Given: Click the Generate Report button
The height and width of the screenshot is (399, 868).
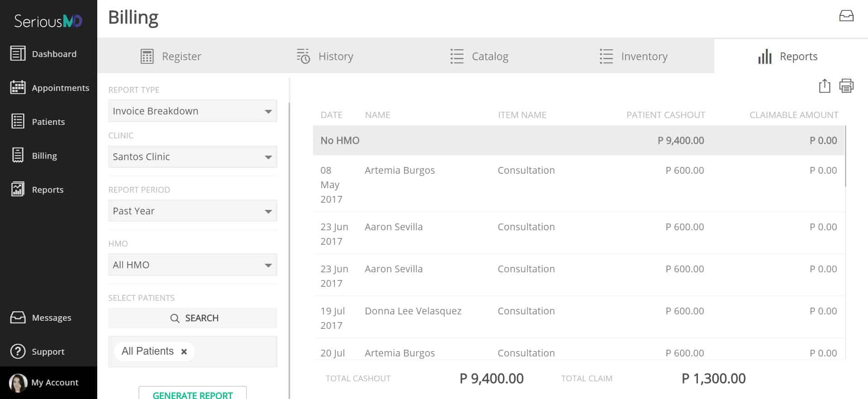Looking at the screenshot, I should pyautogui.click(x=193, y=393).
